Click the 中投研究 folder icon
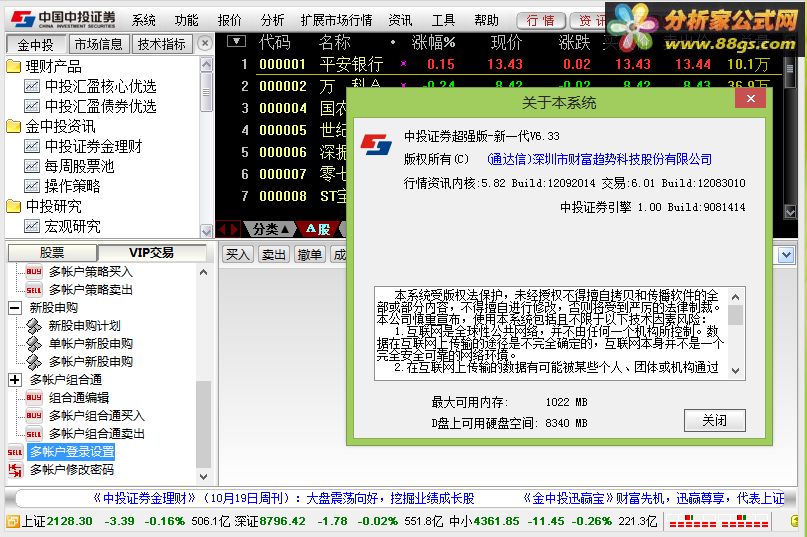 [13, 206]
